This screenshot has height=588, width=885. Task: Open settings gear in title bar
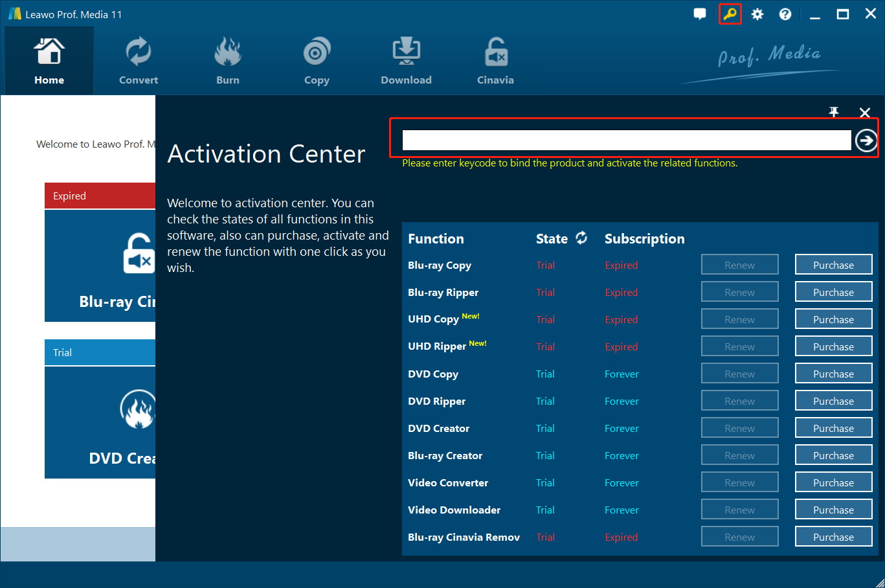(757, 14)
